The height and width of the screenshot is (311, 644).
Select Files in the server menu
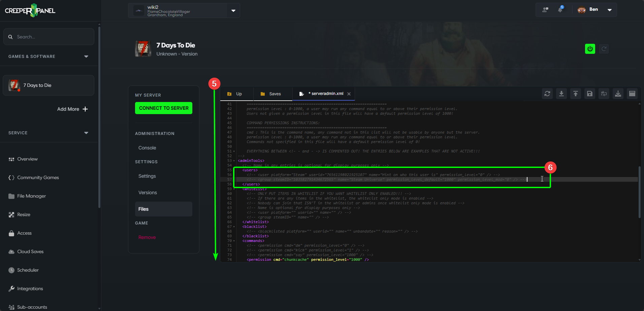point(164,209)
